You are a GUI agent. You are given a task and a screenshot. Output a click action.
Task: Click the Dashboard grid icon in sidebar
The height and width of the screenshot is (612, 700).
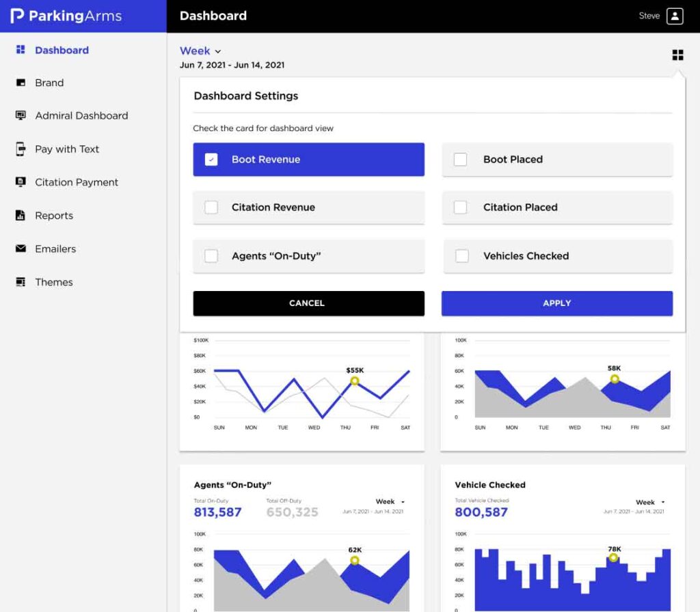21,50
